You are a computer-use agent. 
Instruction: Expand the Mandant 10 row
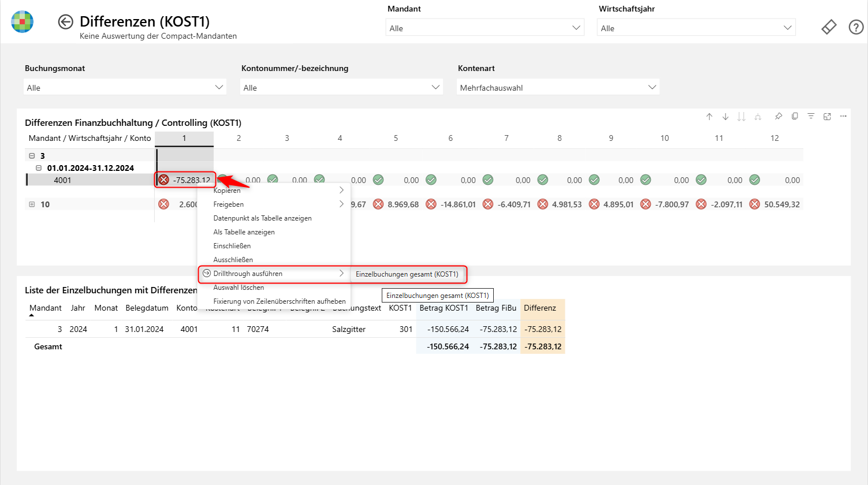[x=31, y=204]
